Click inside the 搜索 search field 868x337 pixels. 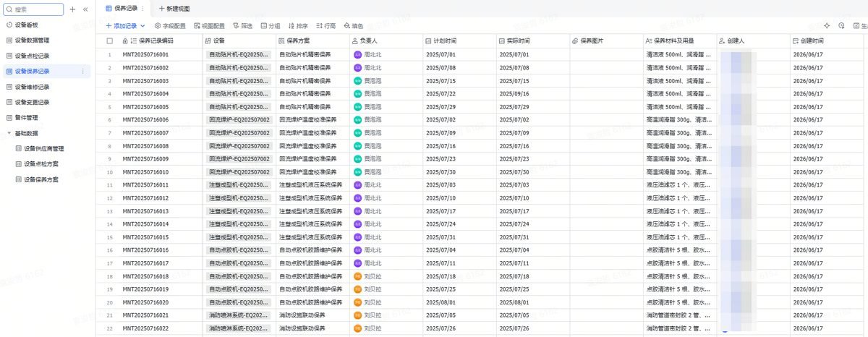[x=33, y=9]
